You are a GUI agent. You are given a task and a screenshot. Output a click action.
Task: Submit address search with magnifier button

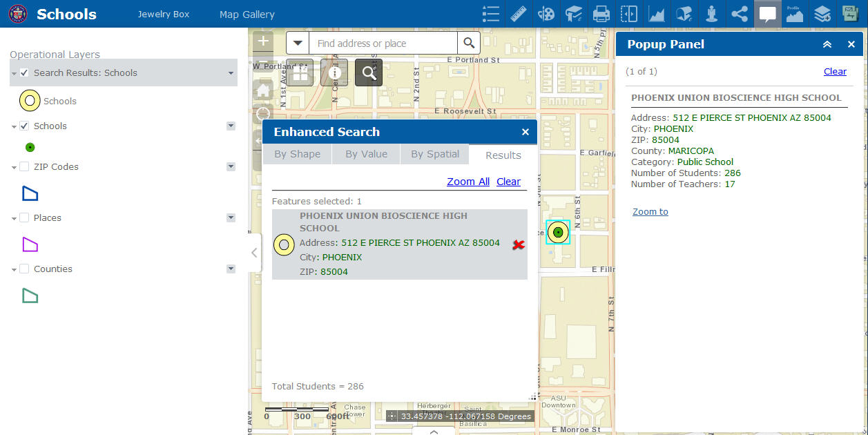pyautogui.click(x=469, y=43)
